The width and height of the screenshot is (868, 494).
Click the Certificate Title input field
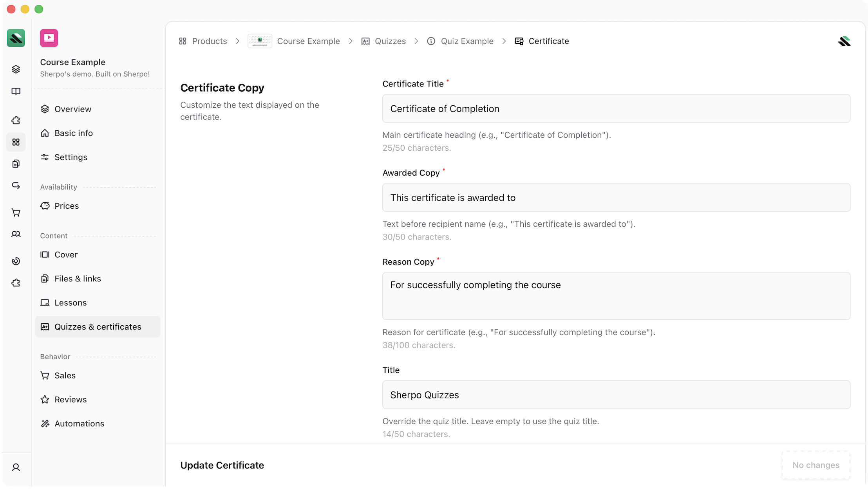click(616, 108)
